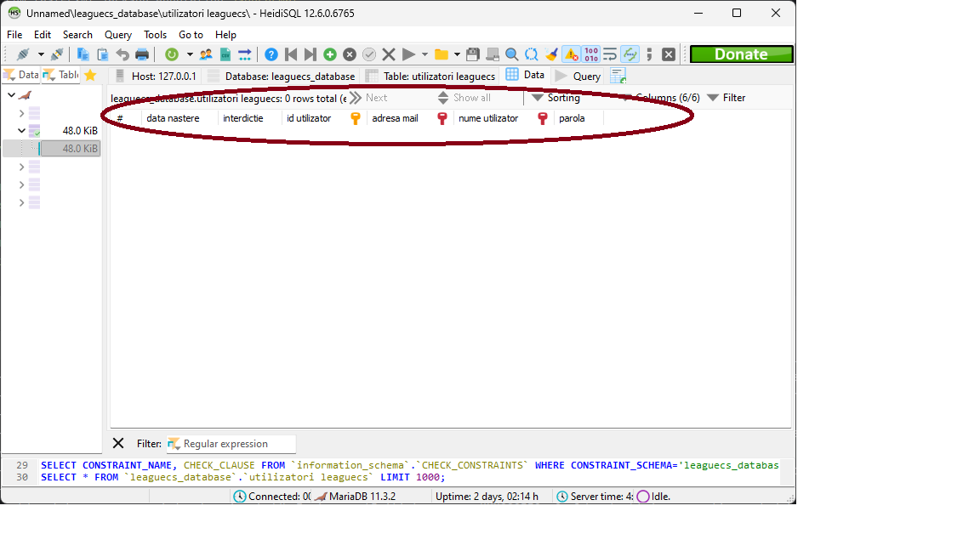
Task: Click the magnifier Find text icon
Action: point(512,54)
